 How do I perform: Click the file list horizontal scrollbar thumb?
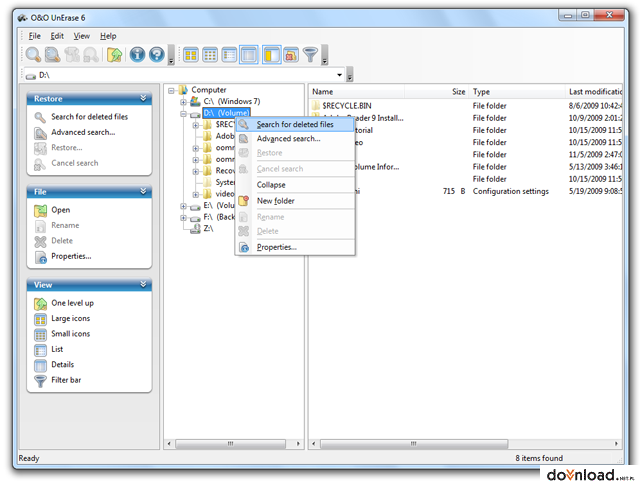click(414, 444)
